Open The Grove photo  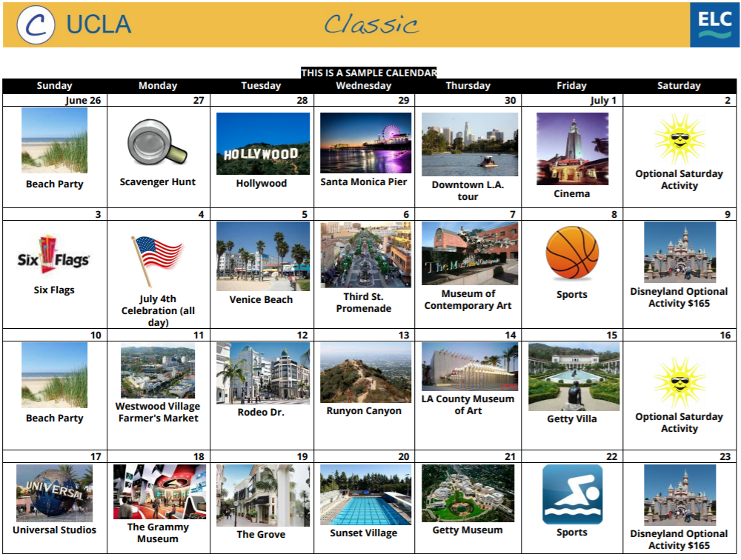(263, 496)
